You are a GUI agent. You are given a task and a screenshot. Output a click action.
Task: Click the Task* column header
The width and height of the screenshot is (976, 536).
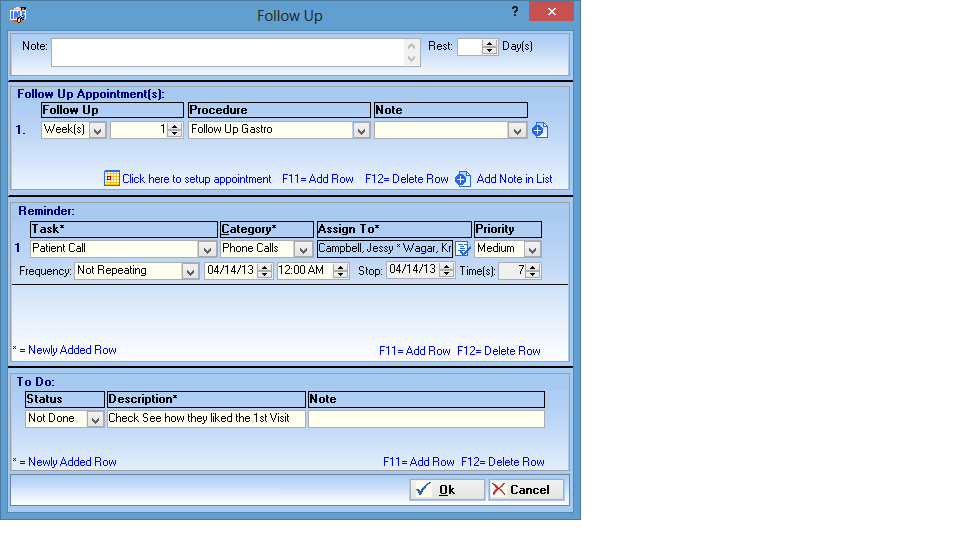click(x=124, y=229)
